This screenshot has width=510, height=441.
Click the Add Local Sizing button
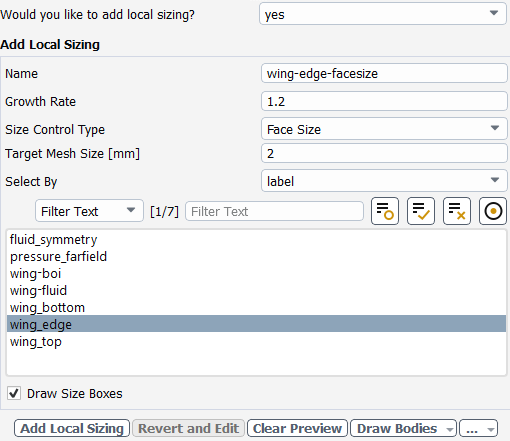point(72,428)
